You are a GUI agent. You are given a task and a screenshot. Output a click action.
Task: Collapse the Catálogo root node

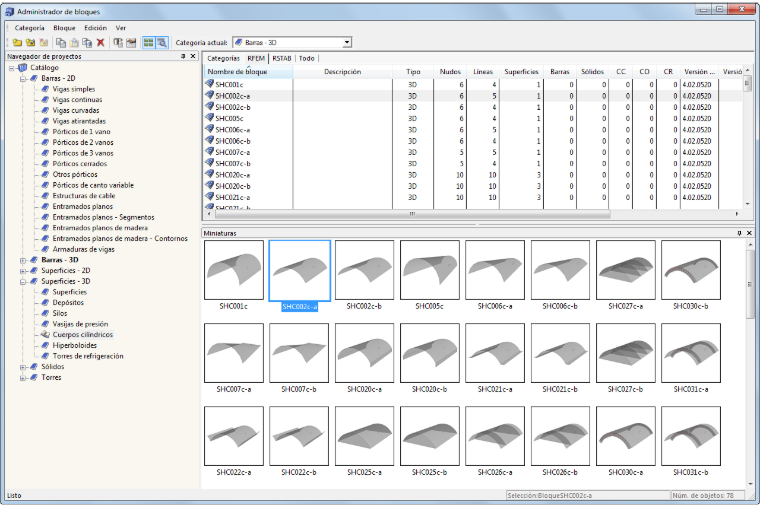tap(12, 68)
